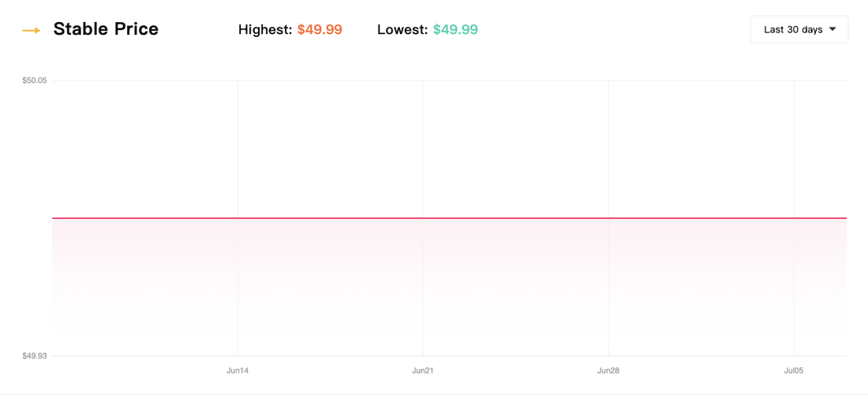This screenshot has height=395, width=868.
Task: Click the Highest price value in orange
Action: click(x=320, y=30)
